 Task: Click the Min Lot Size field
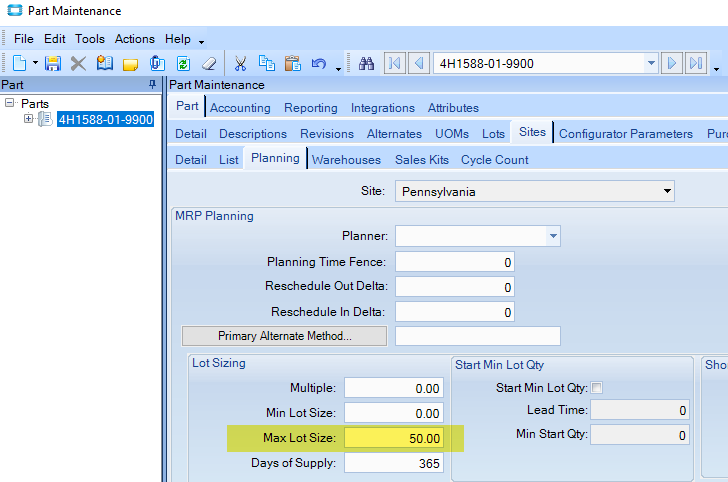pyautogui.click(x=394, y=413)
